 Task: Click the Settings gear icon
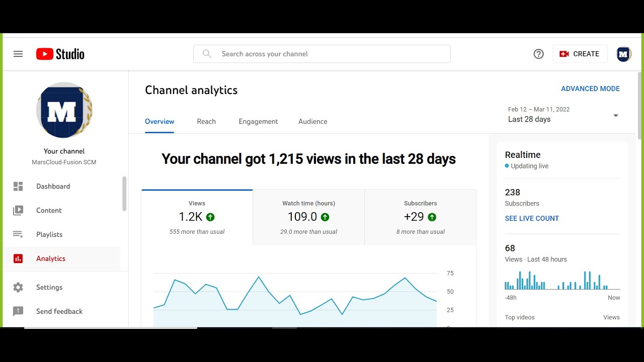point(18,288)
